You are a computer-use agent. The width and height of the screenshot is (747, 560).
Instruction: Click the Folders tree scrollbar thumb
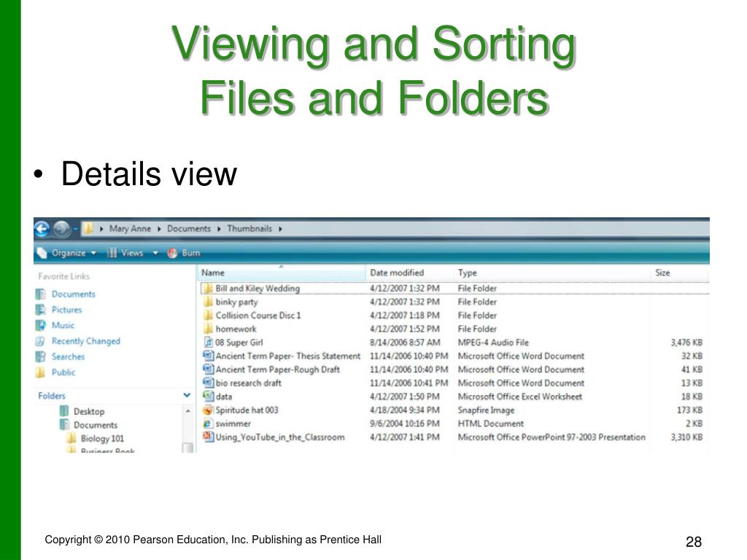pos(188,448)
